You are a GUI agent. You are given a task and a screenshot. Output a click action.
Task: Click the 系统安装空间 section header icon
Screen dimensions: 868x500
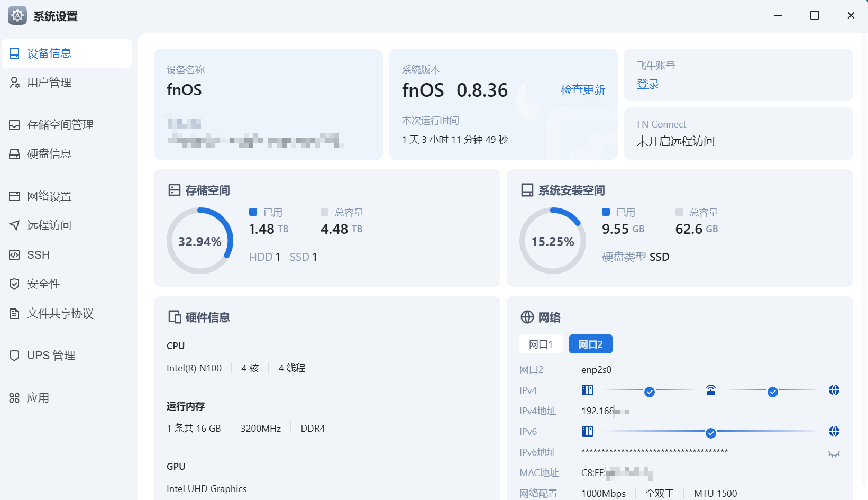tap(527, 190)
